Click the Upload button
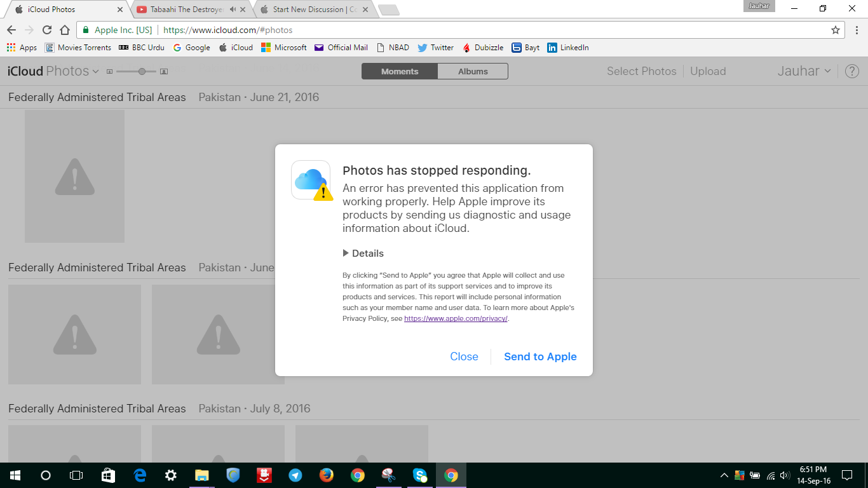Image resolution: width=868 pixels, height=488 pixels. pos(708,71)
